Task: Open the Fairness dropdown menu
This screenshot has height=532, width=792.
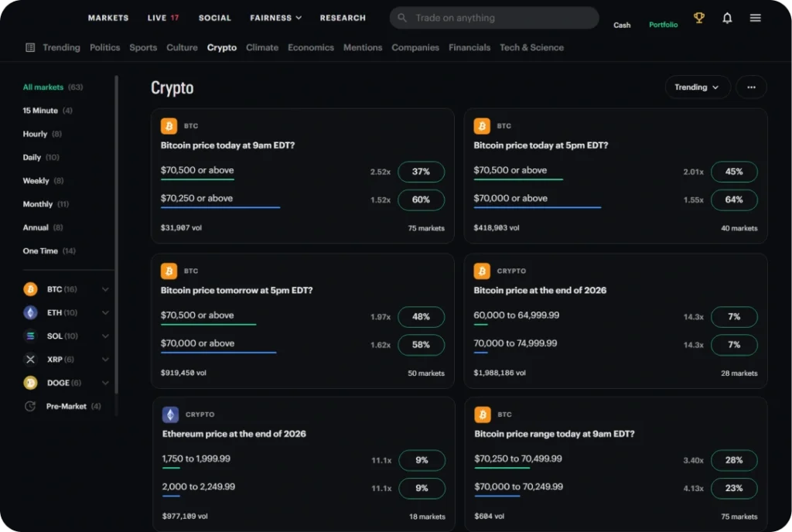Action: point(276,18)
